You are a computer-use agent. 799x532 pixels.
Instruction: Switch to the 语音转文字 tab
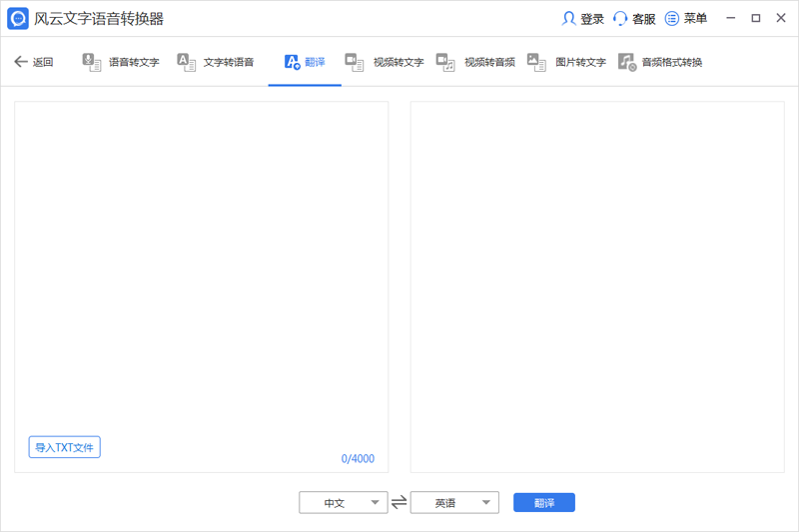tap(134, 62)
